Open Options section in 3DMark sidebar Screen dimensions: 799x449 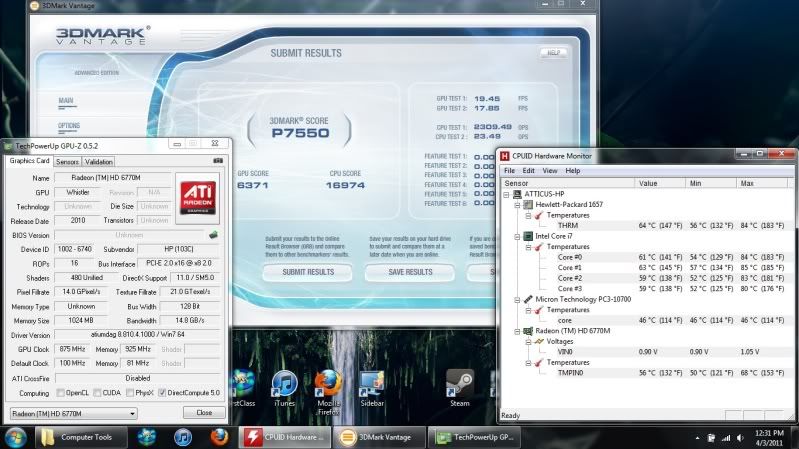pos(69,126)
